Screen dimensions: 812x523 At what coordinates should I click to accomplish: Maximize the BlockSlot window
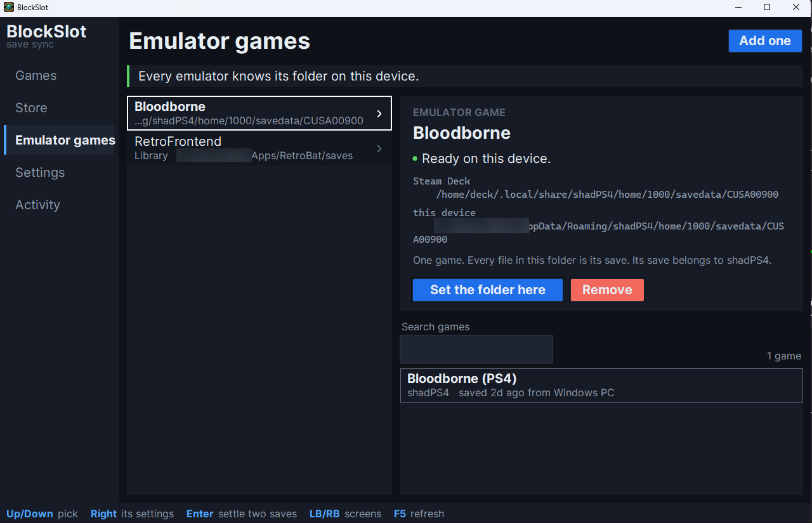click(x=767, y=8)
